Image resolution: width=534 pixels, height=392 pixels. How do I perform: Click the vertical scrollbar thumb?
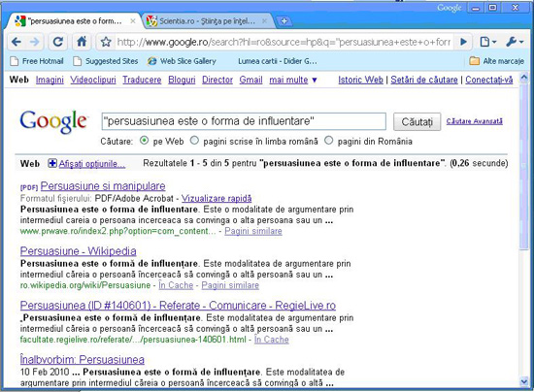[x=524, y=167]
